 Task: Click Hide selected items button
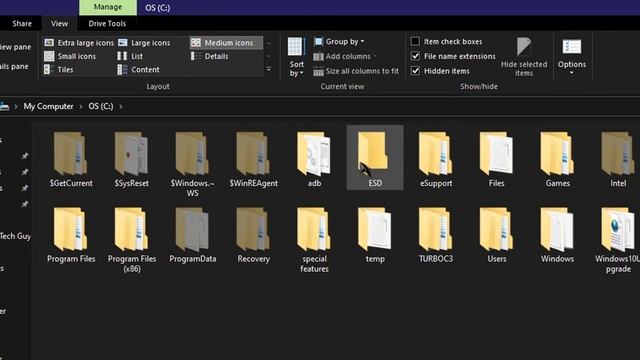(524, 57)
